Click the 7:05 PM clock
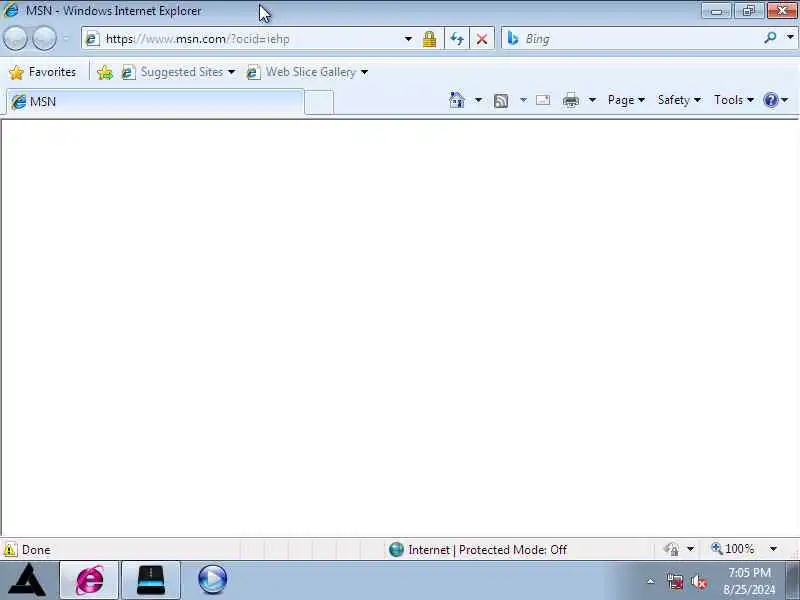800x600 pixels. [749, 572]
